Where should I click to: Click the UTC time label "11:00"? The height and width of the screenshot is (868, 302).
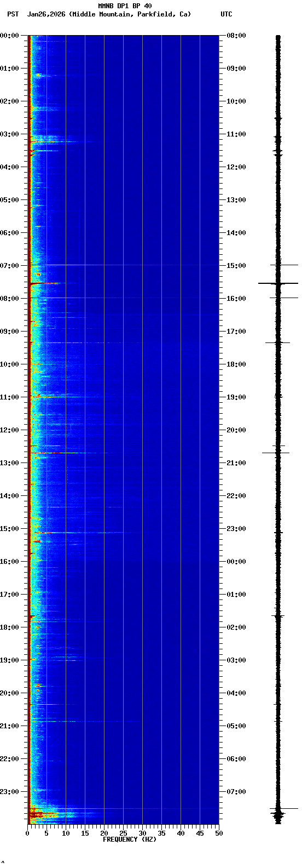click(x=236, y=134)
